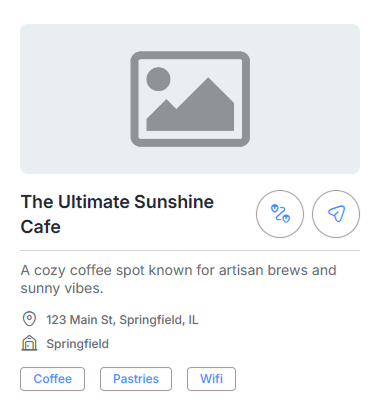Select the Wifi tag
This screenshot has width=380, height=415.
[211, 379]
